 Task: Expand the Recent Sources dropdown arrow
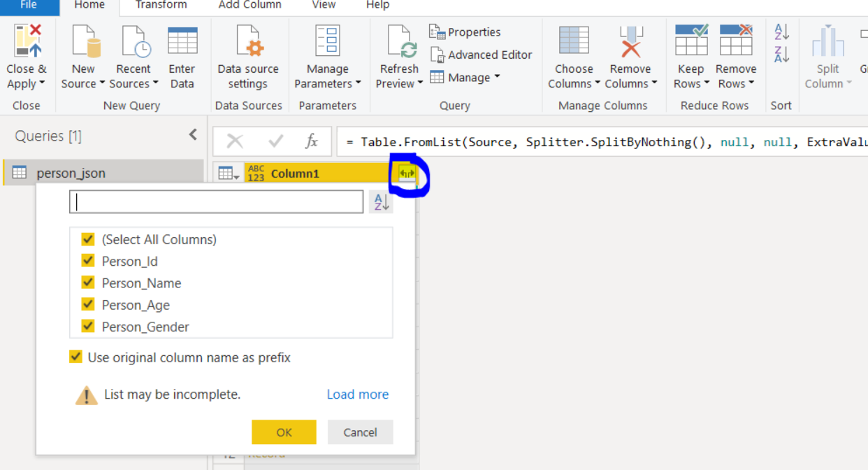pos(155,84)
